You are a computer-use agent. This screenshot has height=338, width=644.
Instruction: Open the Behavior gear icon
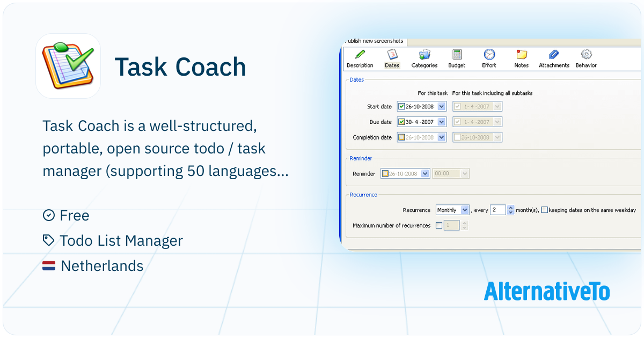click(x=586, y=54)
